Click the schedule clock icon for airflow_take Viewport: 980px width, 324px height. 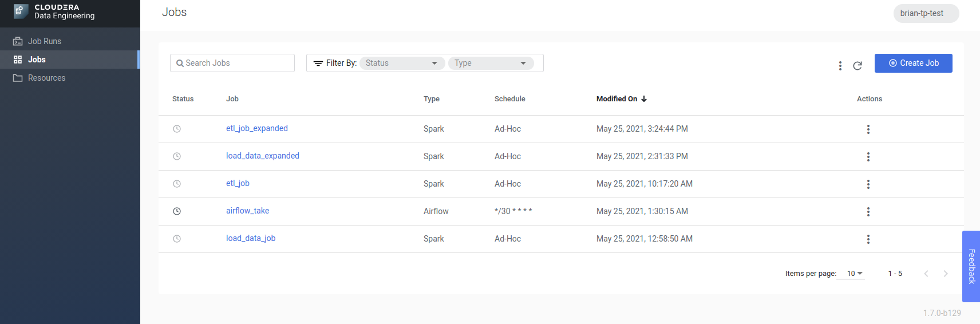tap(177, 211)
